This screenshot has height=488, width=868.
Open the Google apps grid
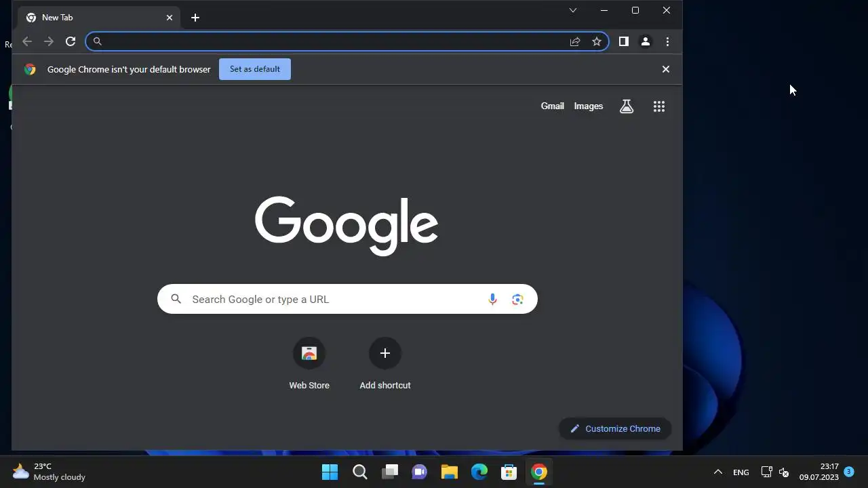click(x=659, y=106)
